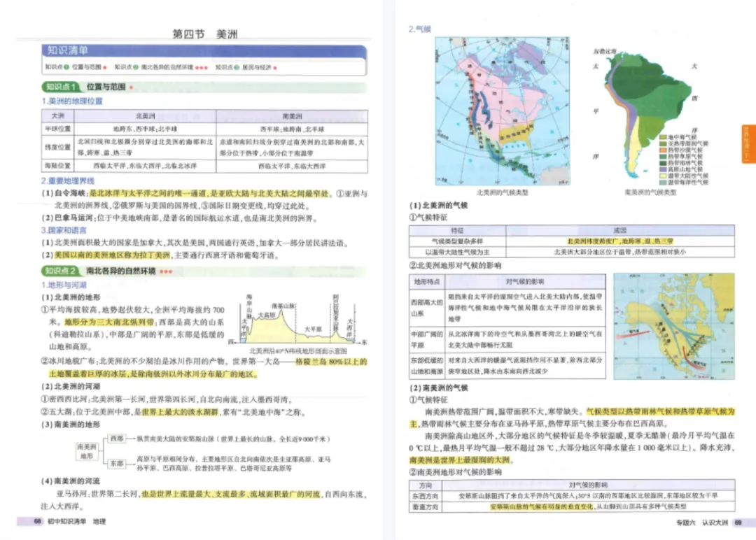Click the caption '南美洲的气候类型'
The height and width of the screenshot is (540, 756).
click(650, 192)
